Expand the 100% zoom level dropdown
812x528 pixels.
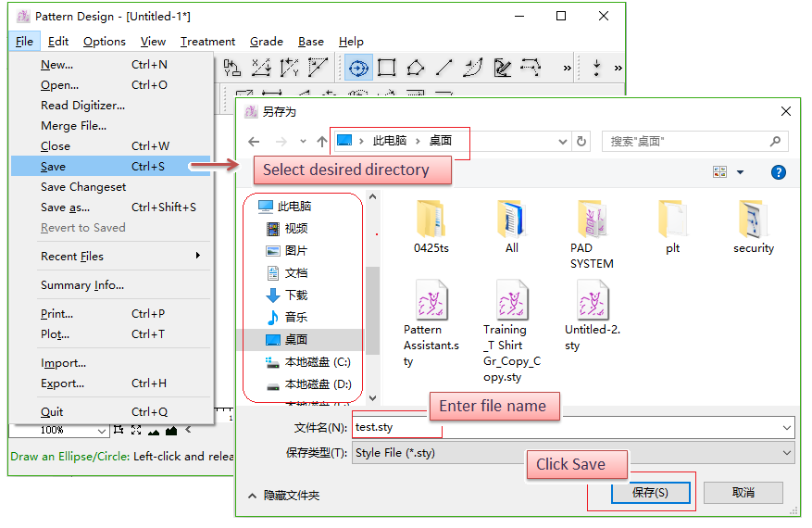(x=102, y=430)
